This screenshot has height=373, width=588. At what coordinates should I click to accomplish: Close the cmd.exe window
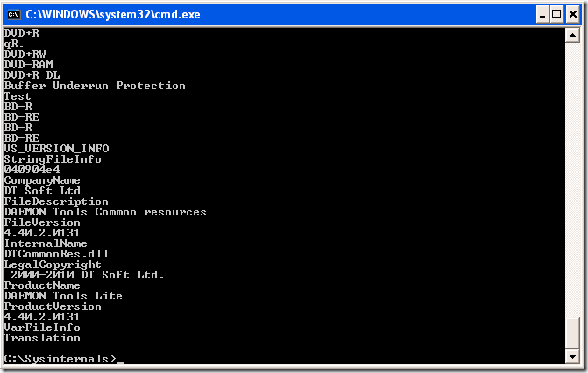tap(572, 14)
